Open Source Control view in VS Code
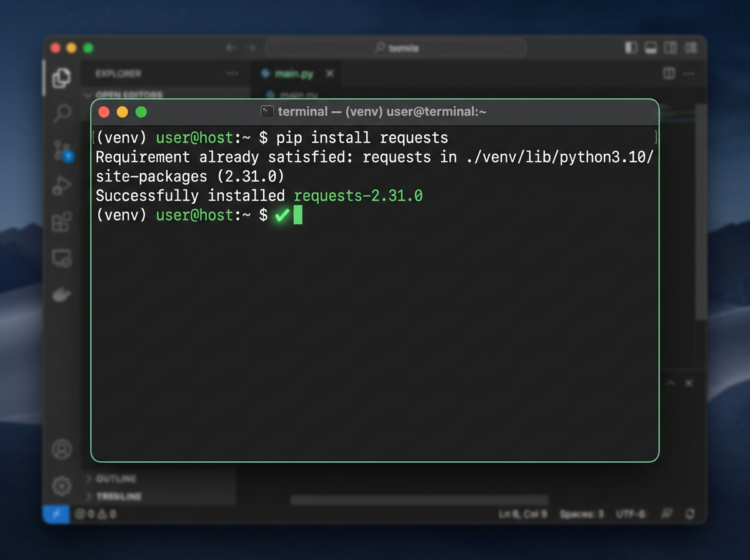Image resolution: width=750 pixels, height=560 pixels. pos(62,150)
